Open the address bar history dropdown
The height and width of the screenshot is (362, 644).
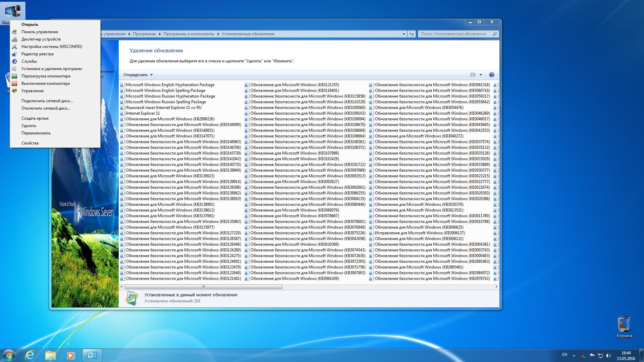(404, 34)
